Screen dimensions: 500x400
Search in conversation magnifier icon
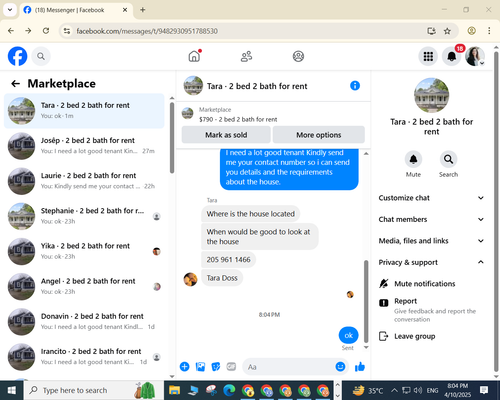tap(448, 159)
